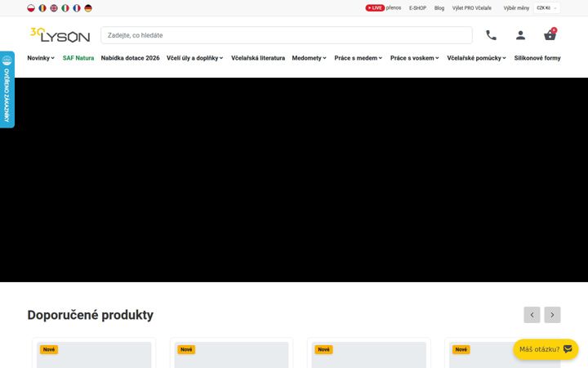The image size is (588, 368).
Task: Switch to the English UK flag language
Action: pyautogui.click(x=54, y=8)
